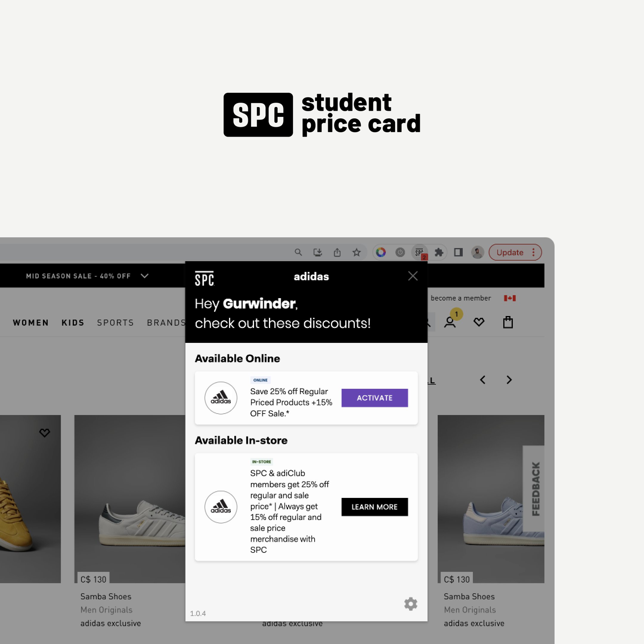Click the install app download icon
644x644 pixels.
(318, 252)
